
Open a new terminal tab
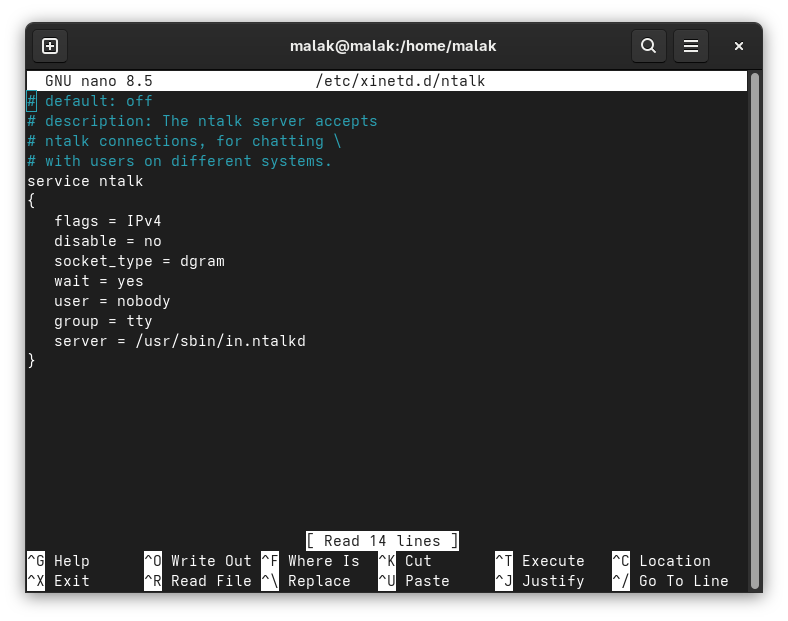coord(50,46)
